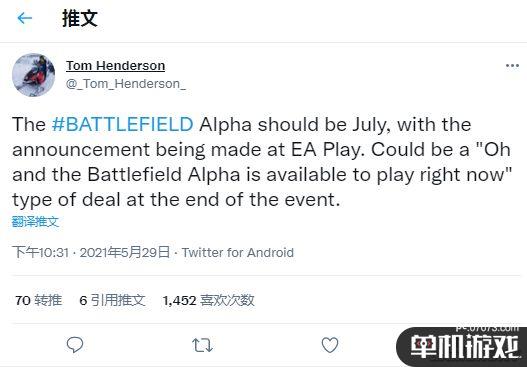Like the tweet with heart icon
Image resolution: width=527 pixels, height=367 pixels.
pos(330,345)
